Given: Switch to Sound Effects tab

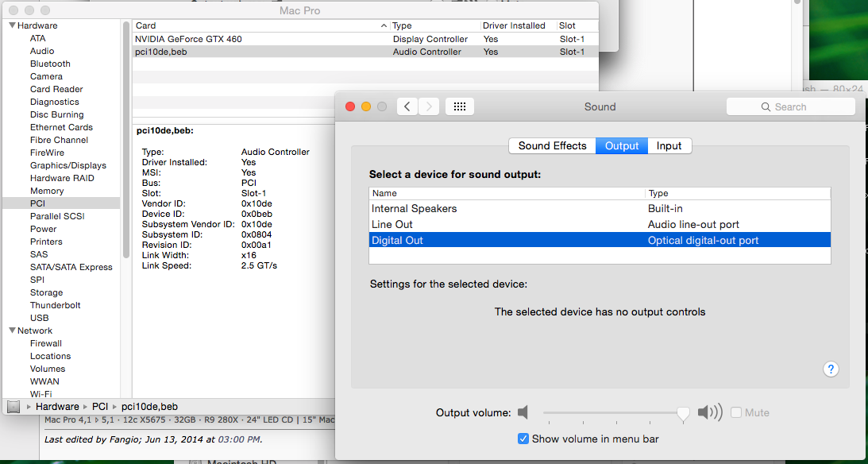Looking at the screenshot, I should pos(552,146).
